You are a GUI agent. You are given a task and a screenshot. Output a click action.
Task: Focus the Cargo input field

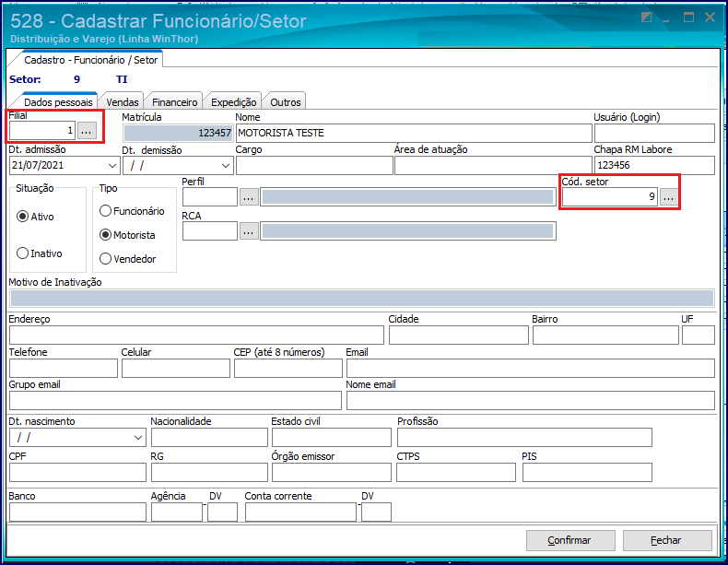(x=314, y=166)
